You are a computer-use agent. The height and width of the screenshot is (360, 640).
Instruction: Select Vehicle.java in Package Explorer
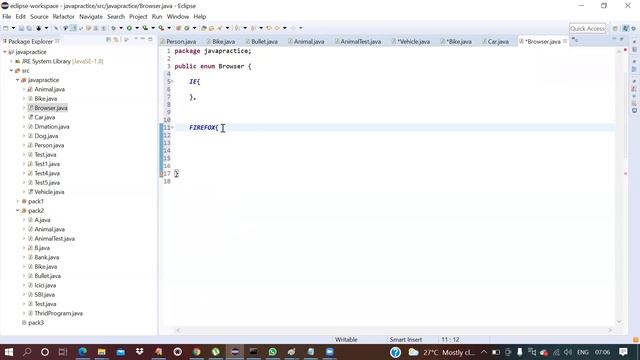pyautogui.click(x=49, y=192)
